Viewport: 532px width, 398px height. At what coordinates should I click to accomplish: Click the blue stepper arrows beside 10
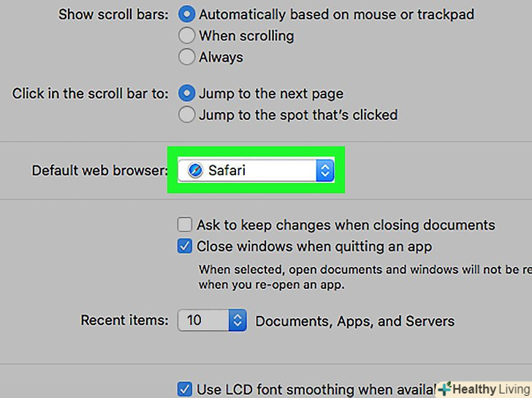(238, 320)
